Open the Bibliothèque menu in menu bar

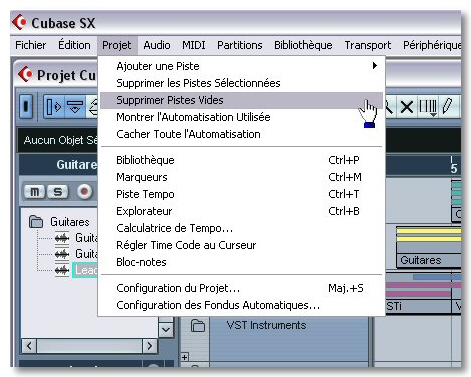click(x=303, y=45)
